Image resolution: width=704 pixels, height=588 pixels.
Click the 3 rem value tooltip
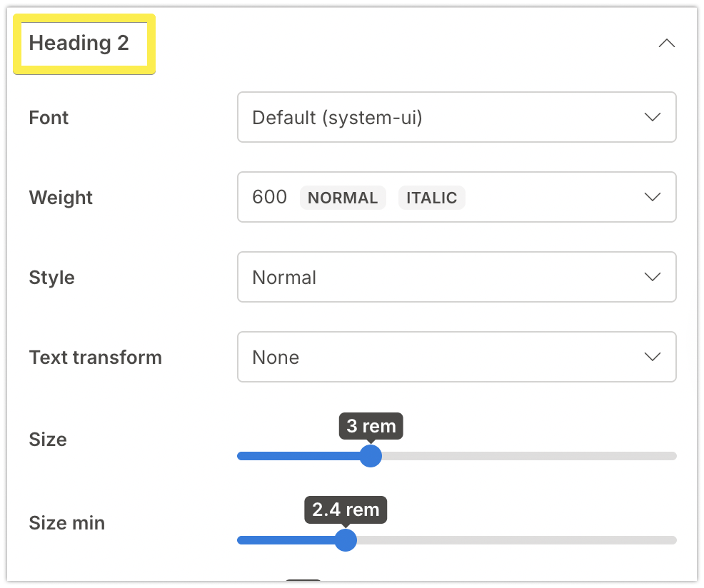pos(371,427)
